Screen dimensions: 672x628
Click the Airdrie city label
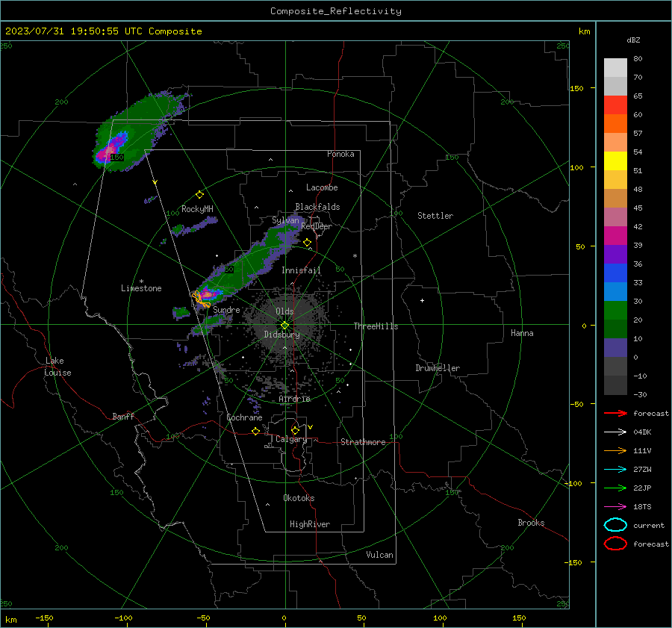pyautogui.click(x=294, y=399)
